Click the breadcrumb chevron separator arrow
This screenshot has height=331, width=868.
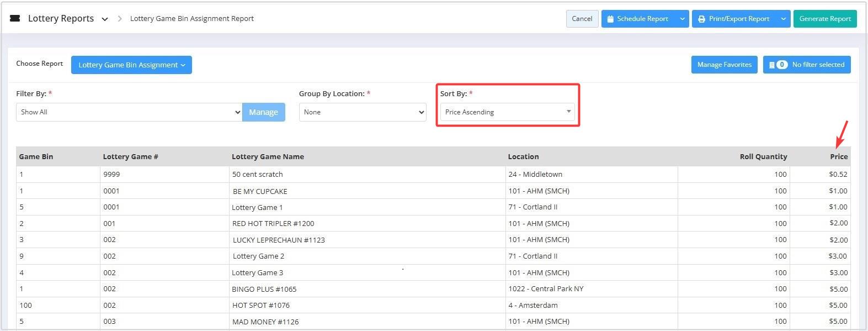point(120,19)
